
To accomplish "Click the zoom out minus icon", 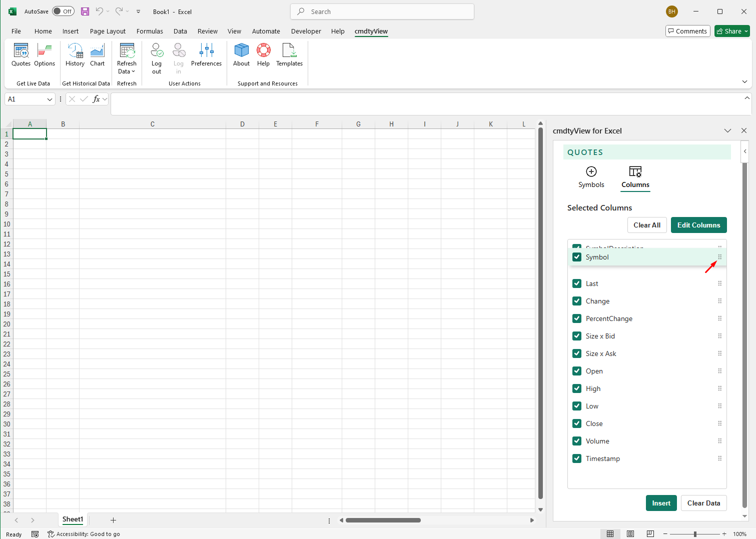I will [665, 534].
